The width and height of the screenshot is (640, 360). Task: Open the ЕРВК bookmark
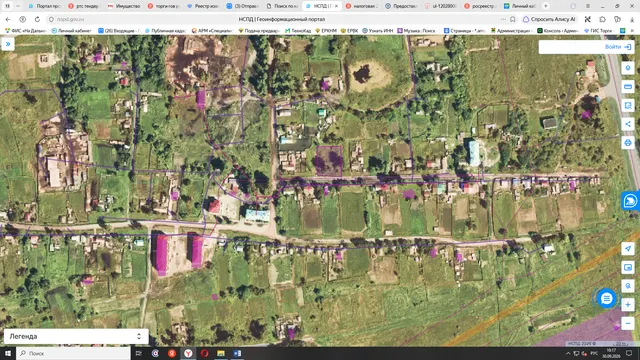pyautogui.click(x=349, y=31)
